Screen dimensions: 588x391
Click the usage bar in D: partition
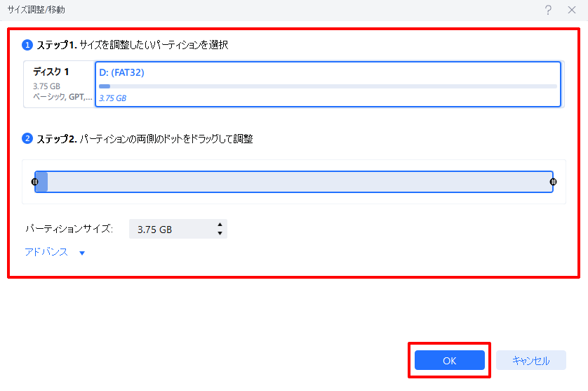click(328, 86)
